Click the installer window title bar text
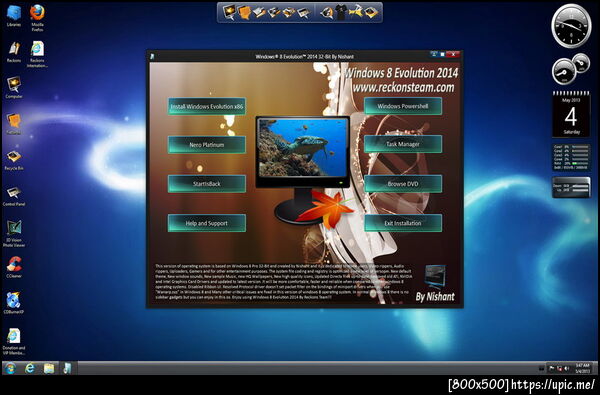 click(305, 56)
